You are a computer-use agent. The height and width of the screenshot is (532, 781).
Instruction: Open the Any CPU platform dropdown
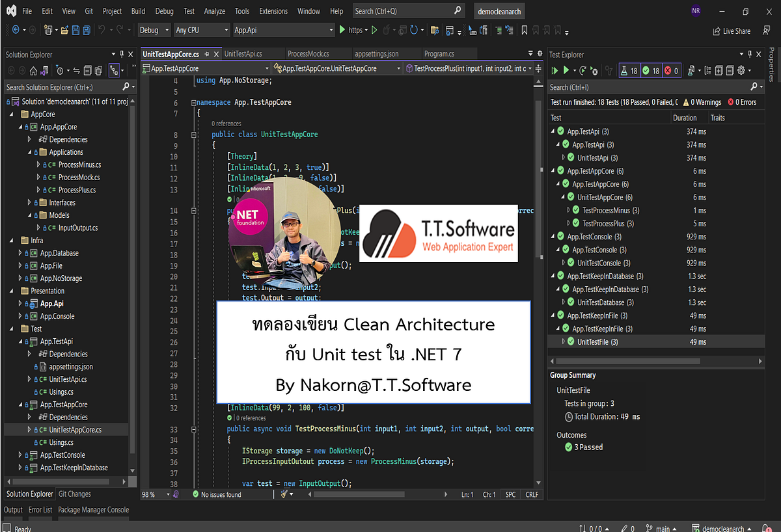pos(201,30)
